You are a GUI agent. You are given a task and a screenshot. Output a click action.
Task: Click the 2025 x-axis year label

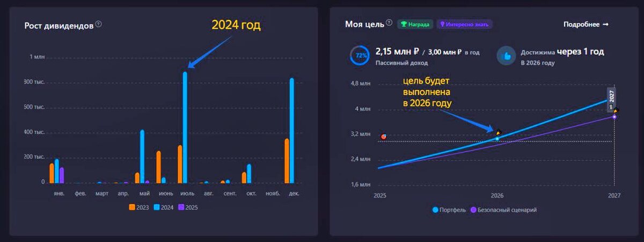379,197
